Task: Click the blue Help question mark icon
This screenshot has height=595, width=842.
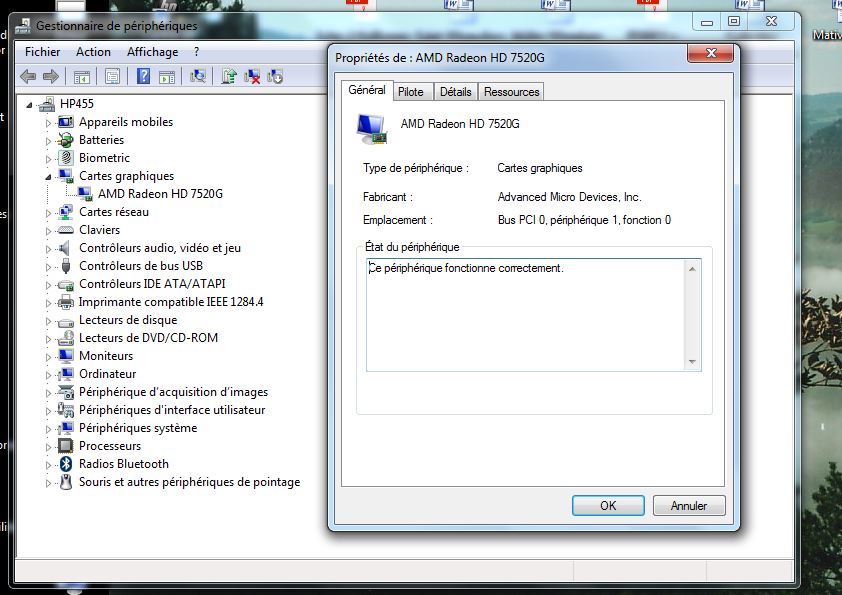Action: [x=143, y=76]
